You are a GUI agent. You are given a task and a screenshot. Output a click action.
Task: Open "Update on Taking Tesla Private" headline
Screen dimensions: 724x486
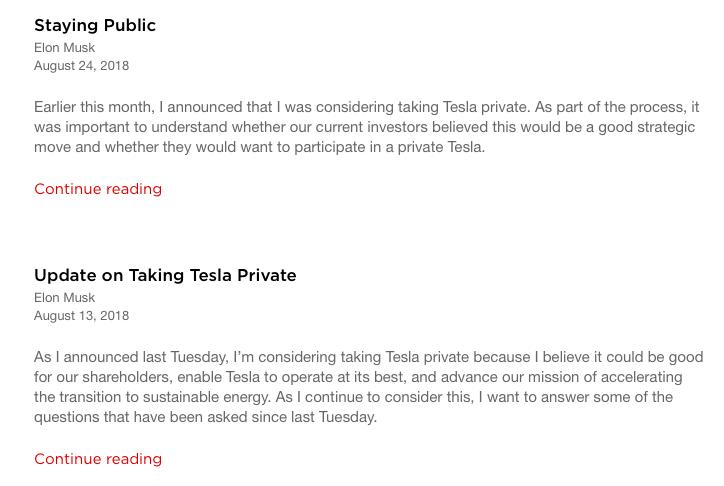pyautogui.click(x=165, y=276)
